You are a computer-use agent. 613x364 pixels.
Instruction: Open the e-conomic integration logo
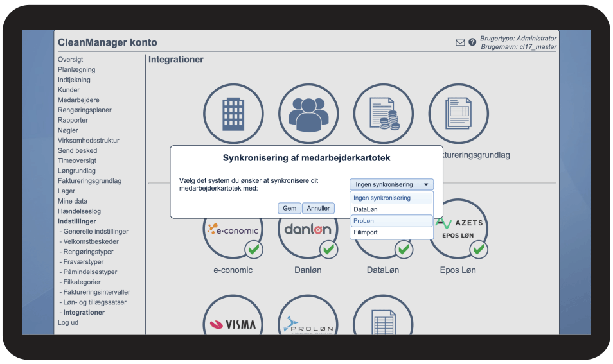[233, 230]
